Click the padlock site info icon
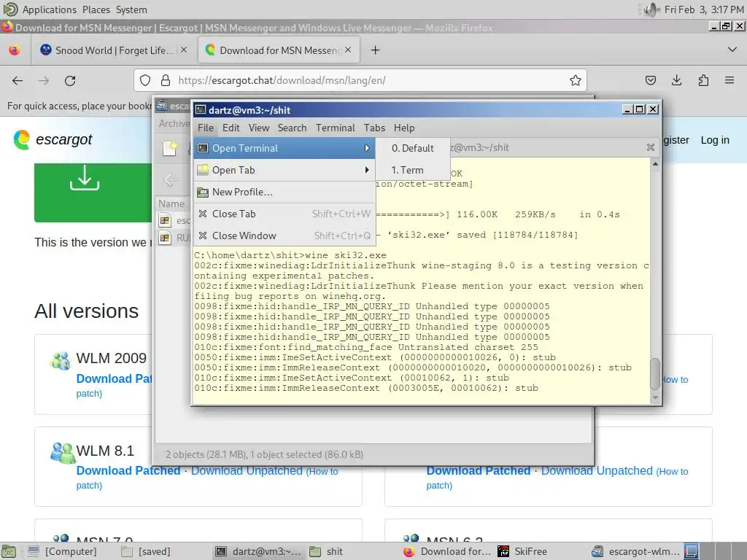 tap(166, 80)
